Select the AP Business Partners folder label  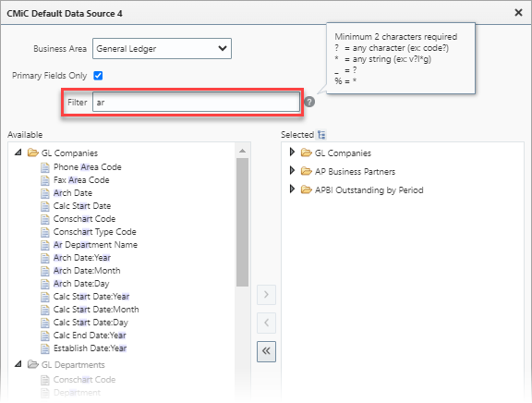pos(355,171)
